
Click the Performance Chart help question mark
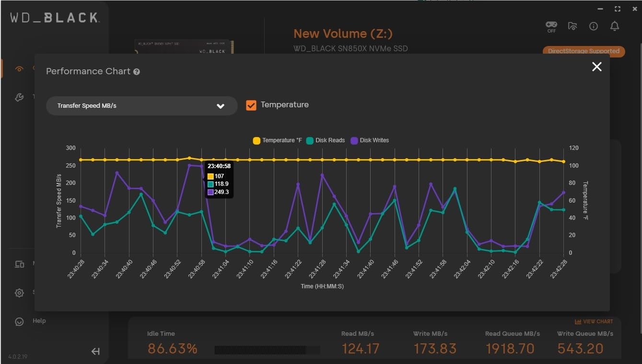(137, 72)
